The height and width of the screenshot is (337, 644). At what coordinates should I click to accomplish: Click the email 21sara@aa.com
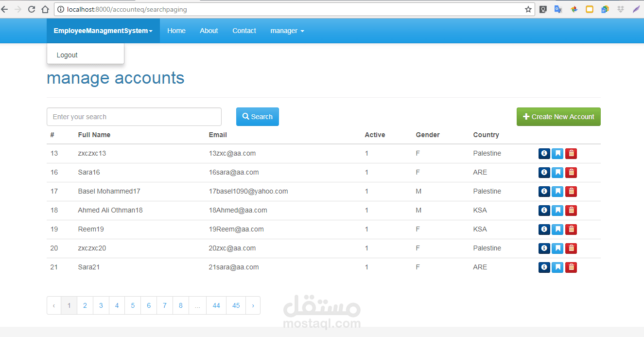234,267
